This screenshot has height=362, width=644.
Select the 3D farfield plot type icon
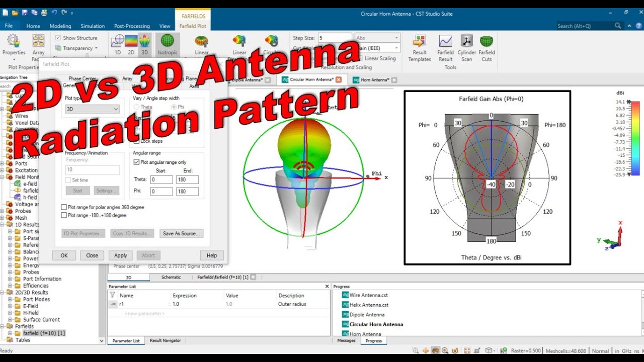pyautogui.click(x=144, y=44)
